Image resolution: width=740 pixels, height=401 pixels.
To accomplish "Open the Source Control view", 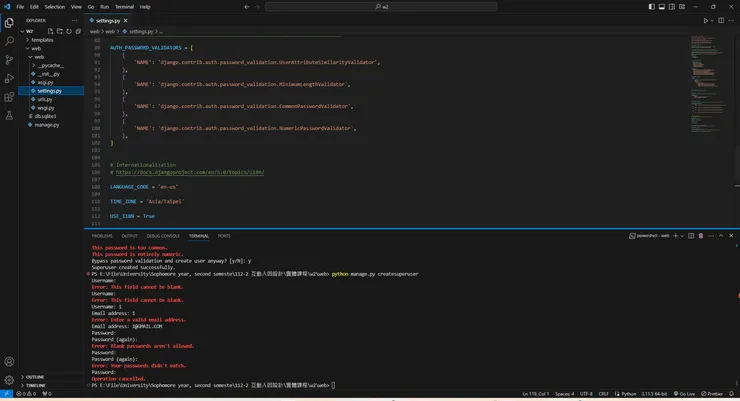I will pos(10,60).
